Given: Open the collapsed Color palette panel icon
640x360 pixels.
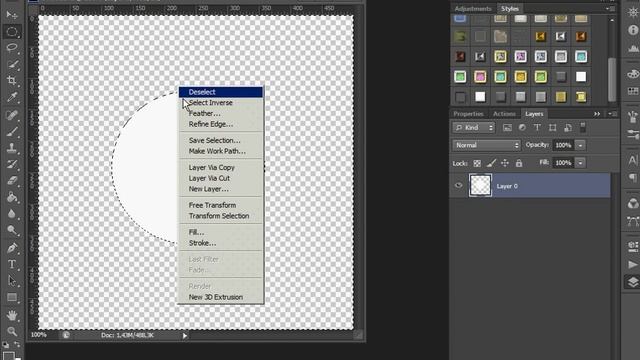Looking at the screenshot, I should click(x=633, y=74).
